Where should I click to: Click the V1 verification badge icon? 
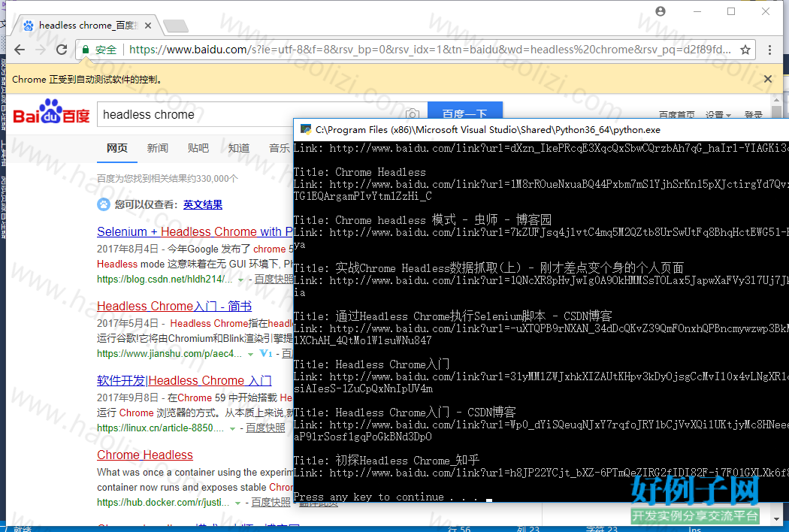tap(266, 354)
